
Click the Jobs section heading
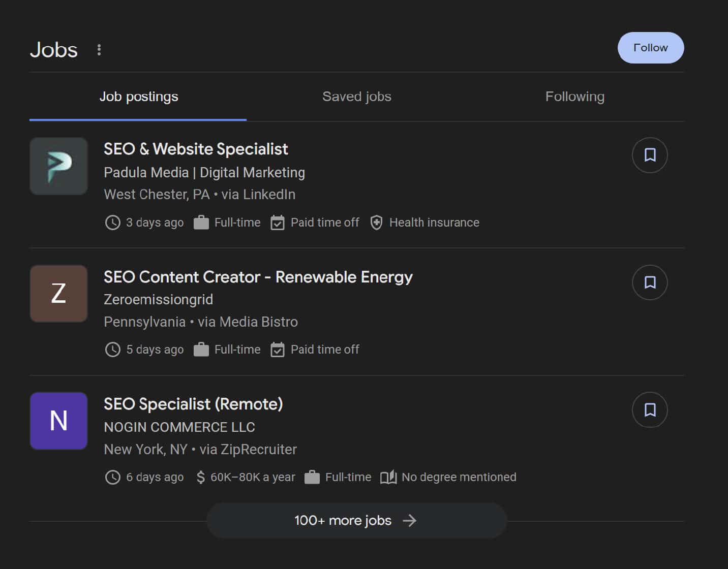click(x=54, y=50)
